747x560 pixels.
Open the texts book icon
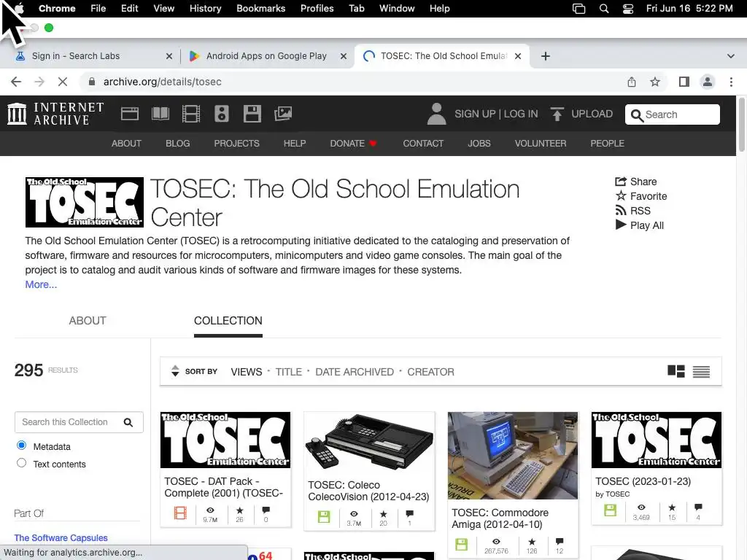coord(160,114)
